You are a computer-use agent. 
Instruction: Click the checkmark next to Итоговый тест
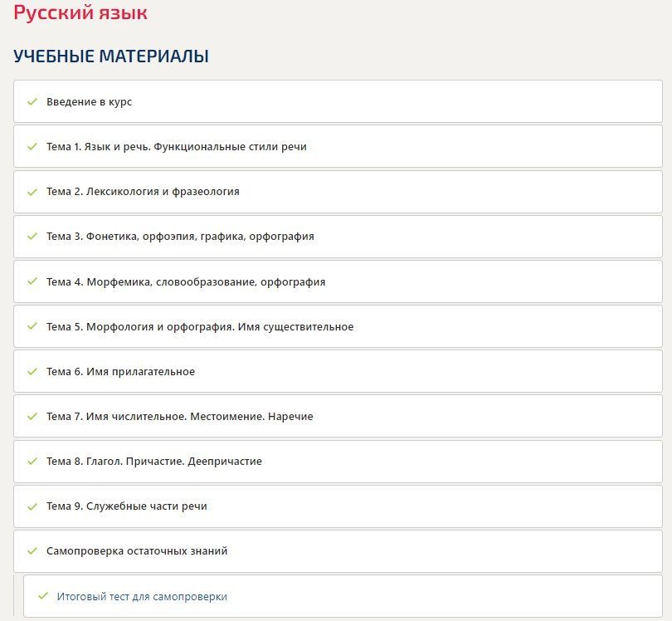(43, 596)
